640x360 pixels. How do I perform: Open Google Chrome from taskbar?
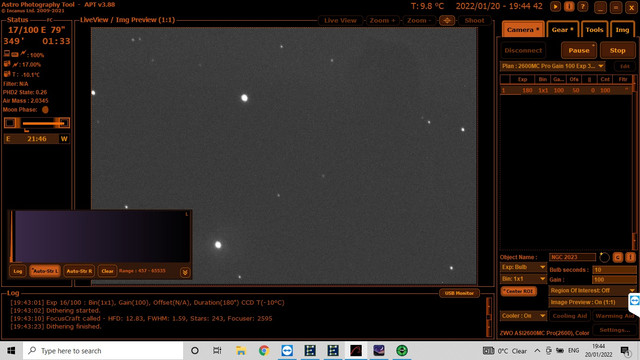click(x=264, y=351)
